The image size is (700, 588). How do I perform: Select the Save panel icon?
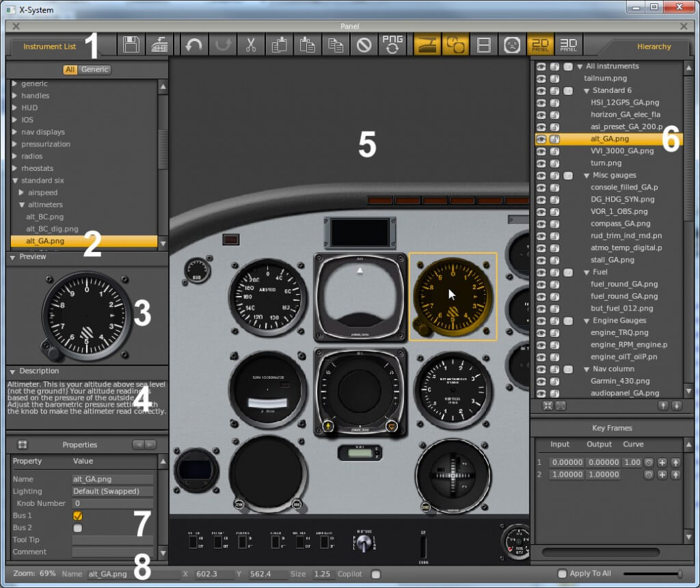pos(130,44)
